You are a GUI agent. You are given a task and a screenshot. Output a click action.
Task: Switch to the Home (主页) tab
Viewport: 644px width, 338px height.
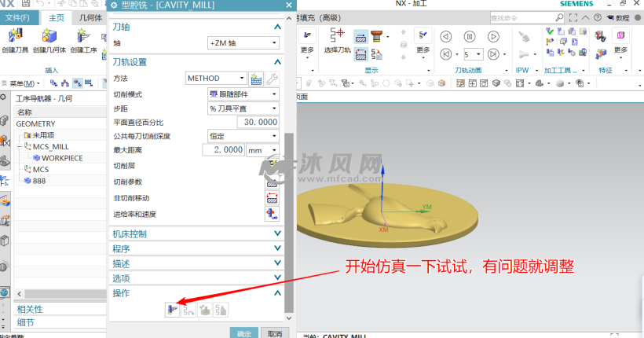click(x=57, y=17)
